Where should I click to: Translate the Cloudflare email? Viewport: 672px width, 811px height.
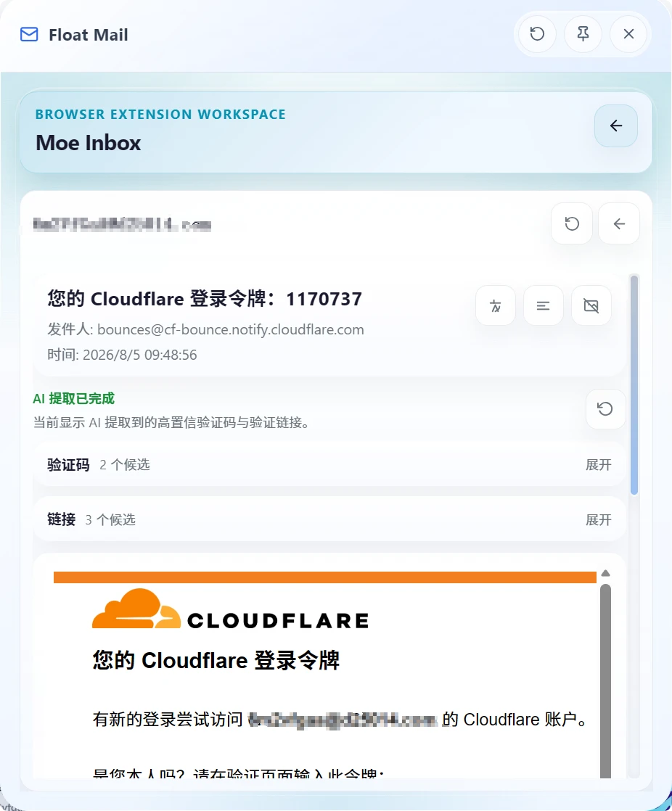(496, 305)
